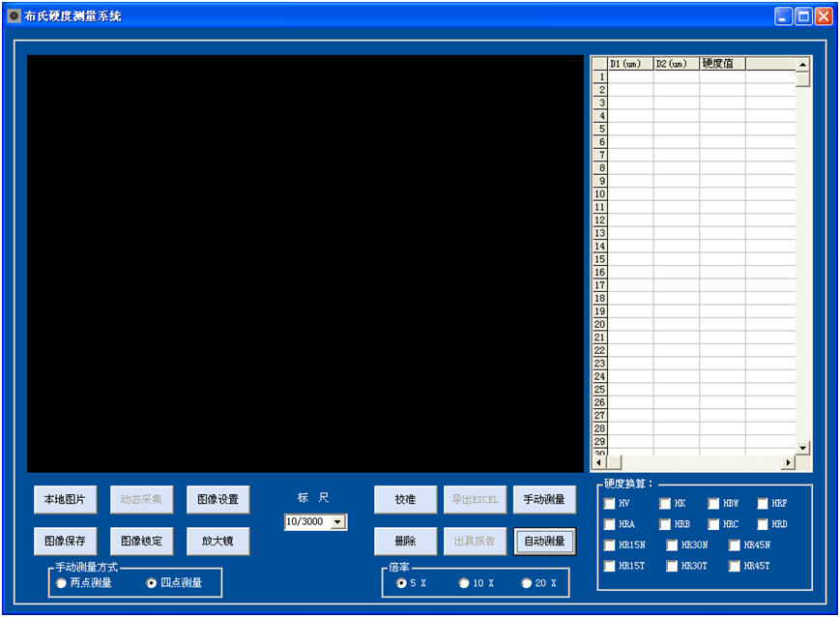Open the 标尺 10/3000 dropdown
840x617 pixels.
pos(337,522)
